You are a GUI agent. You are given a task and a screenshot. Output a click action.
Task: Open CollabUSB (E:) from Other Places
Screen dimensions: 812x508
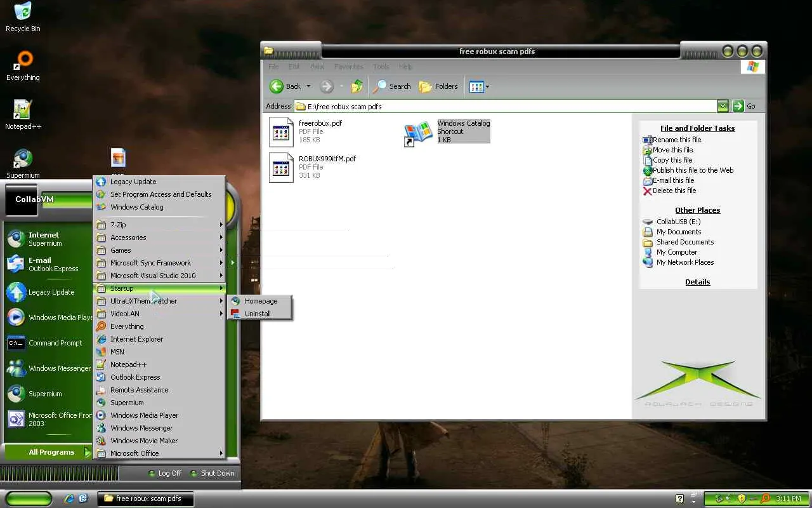(x=672, y=222)
